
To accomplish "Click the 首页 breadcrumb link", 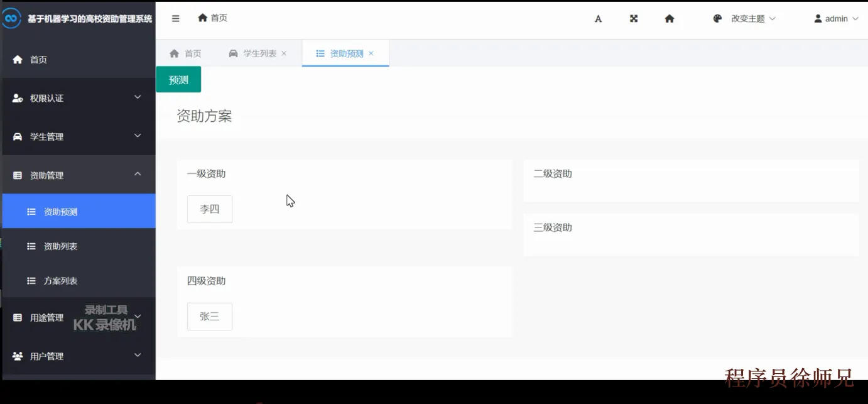I will 219,18.
